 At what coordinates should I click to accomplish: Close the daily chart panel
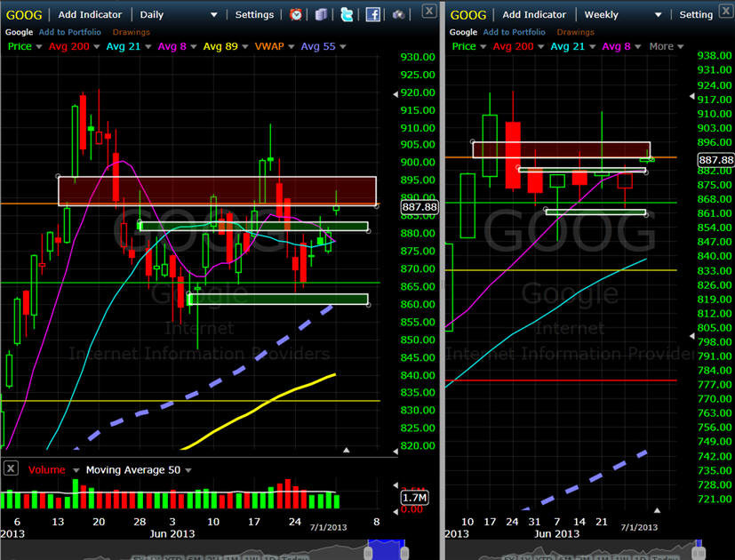click(x=428, y=11)
